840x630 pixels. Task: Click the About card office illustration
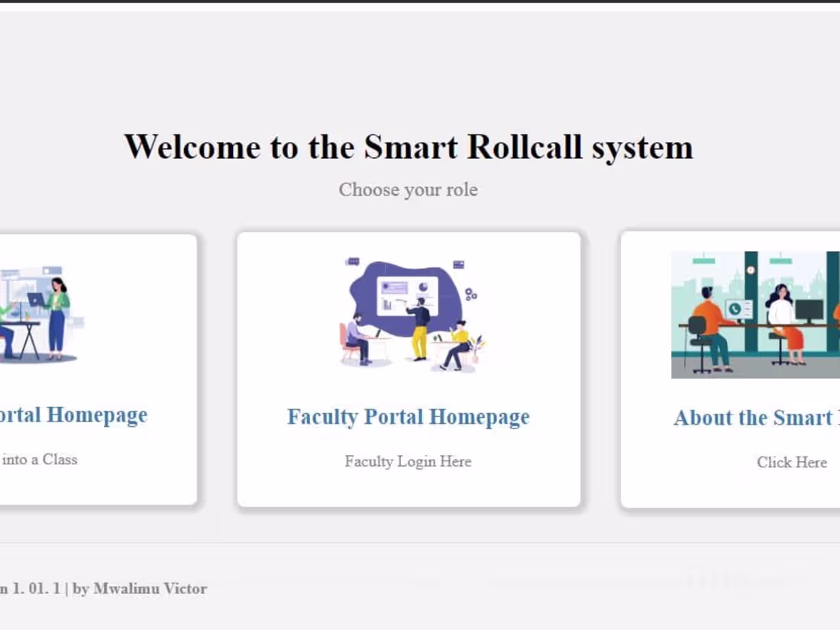[756, 315]
